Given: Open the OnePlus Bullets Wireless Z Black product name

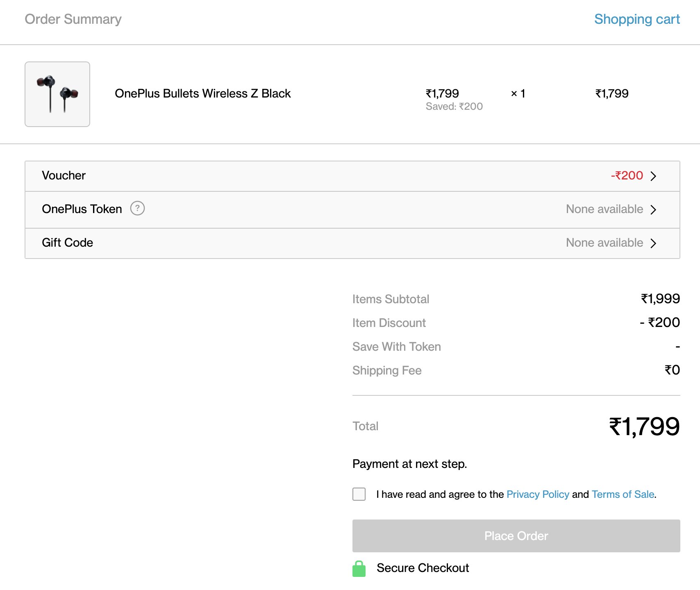Looking at the screenshot, I should [202, 93].
